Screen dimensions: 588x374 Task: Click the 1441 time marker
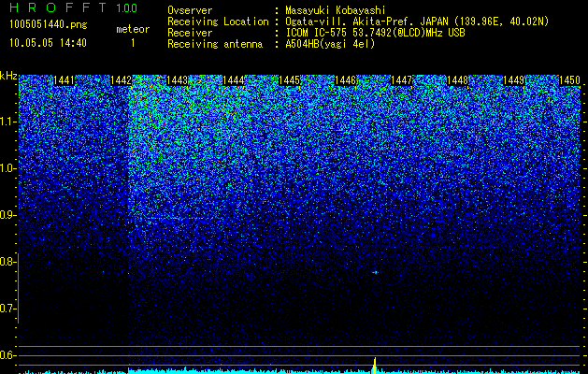point(65,80)
